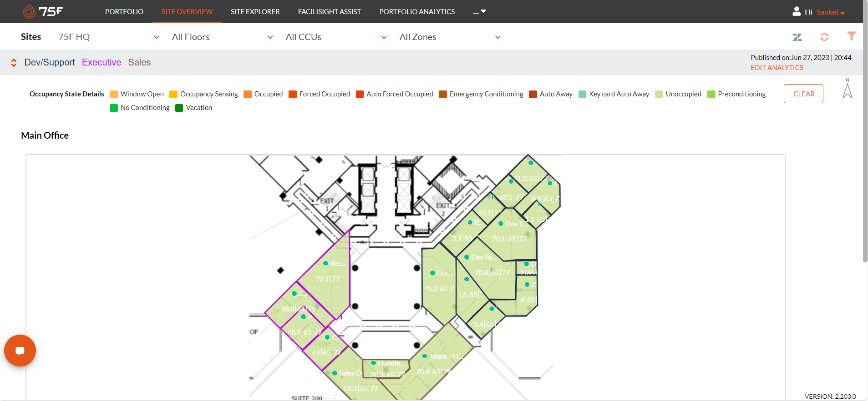
Task: Click the Clear button
Action: point(803,94)
